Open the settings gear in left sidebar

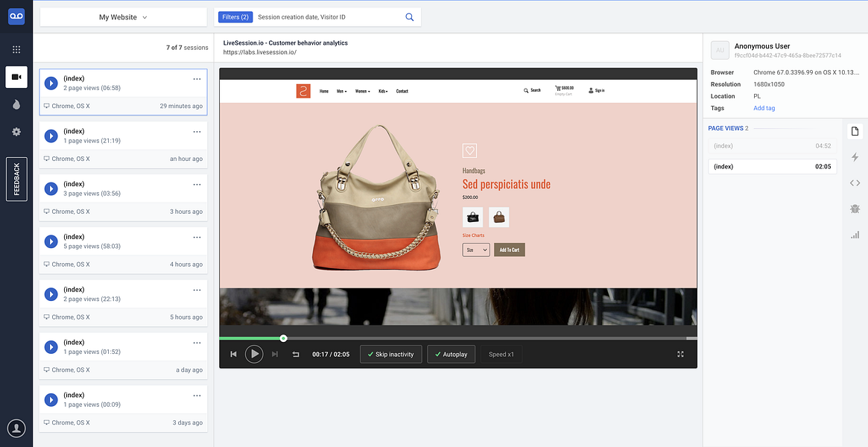[16, 132]
